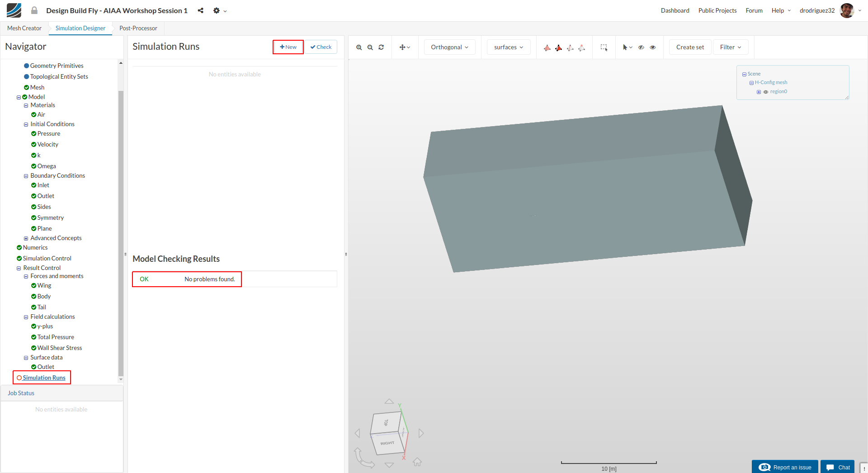Screen dimensions: 868x473
Task: Switch to the Mesh Creator tab
Action: (x=24, y=28)
